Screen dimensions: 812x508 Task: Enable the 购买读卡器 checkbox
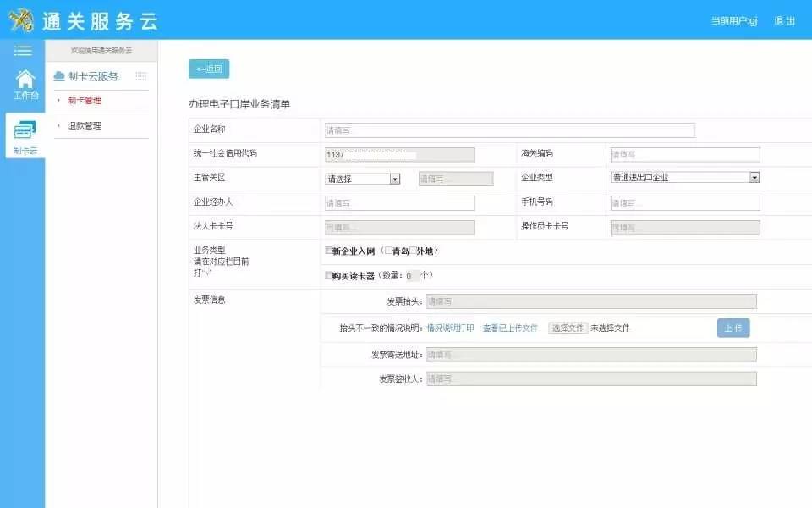tap(327, 275)
